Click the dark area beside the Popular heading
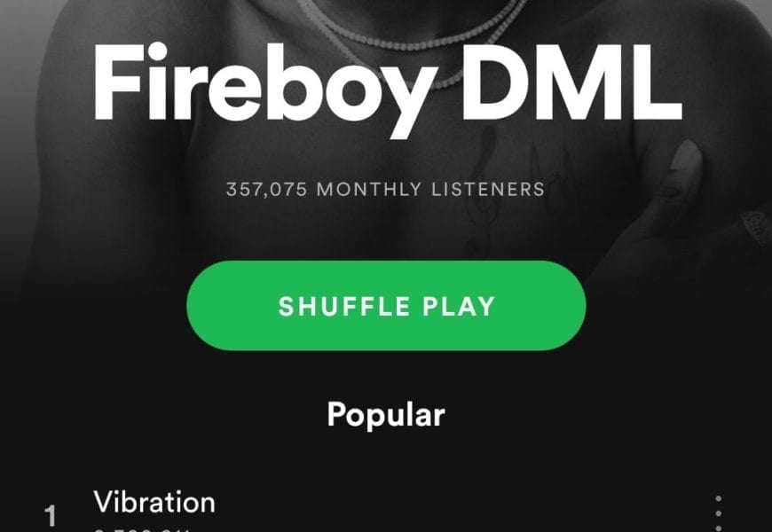 [591, 415]
